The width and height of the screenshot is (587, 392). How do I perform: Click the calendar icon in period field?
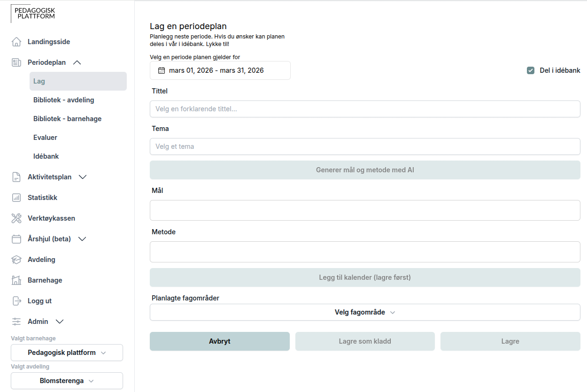(162, 70)
